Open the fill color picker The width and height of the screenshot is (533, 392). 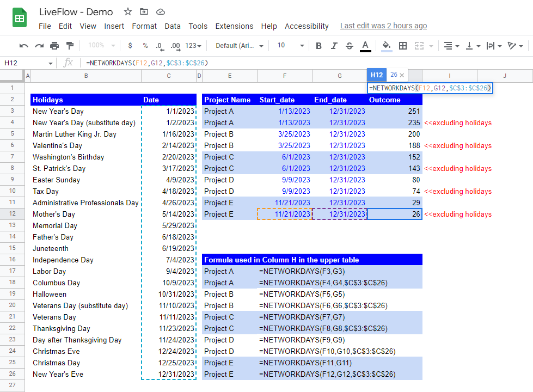[x=387, y=46]
